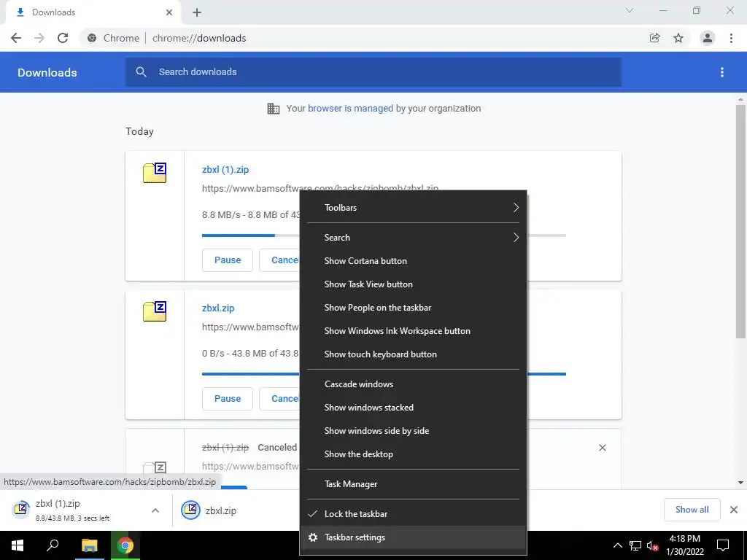The image size is (747, 560).
Task: Open the notification action center
Action: point(723,545)
